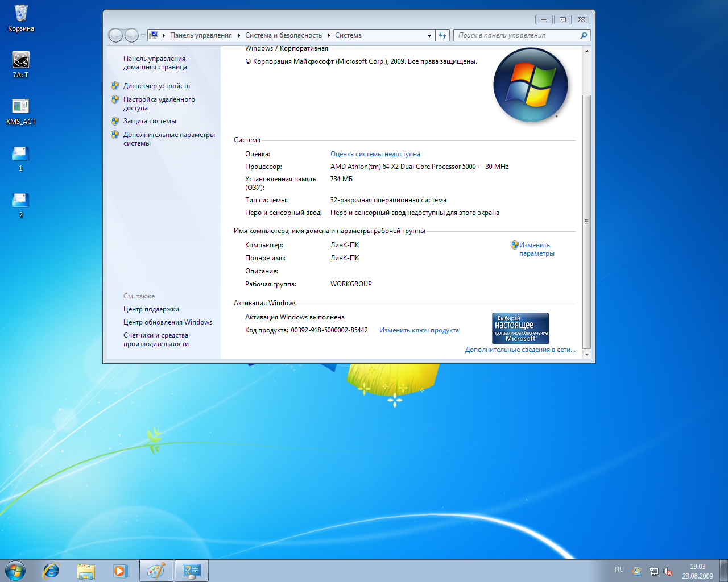Image resolution: width=728 pixels, height=582 pixels.
Task: Click the Control Panel taskbar button
Action: click(192, 571)
